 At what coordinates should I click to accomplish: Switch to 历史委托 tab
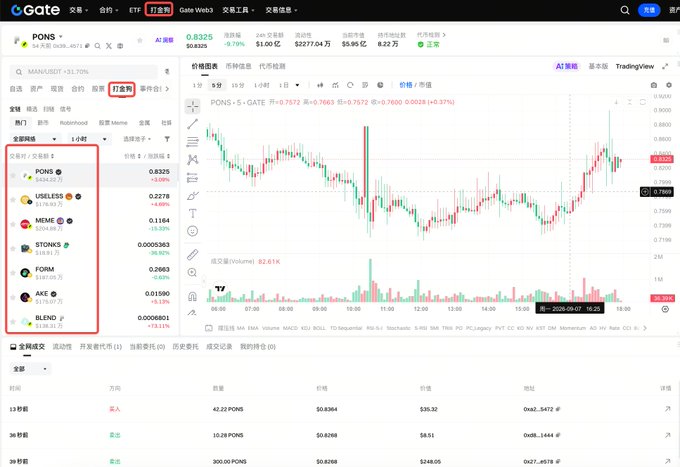click(x=185, y=346)
